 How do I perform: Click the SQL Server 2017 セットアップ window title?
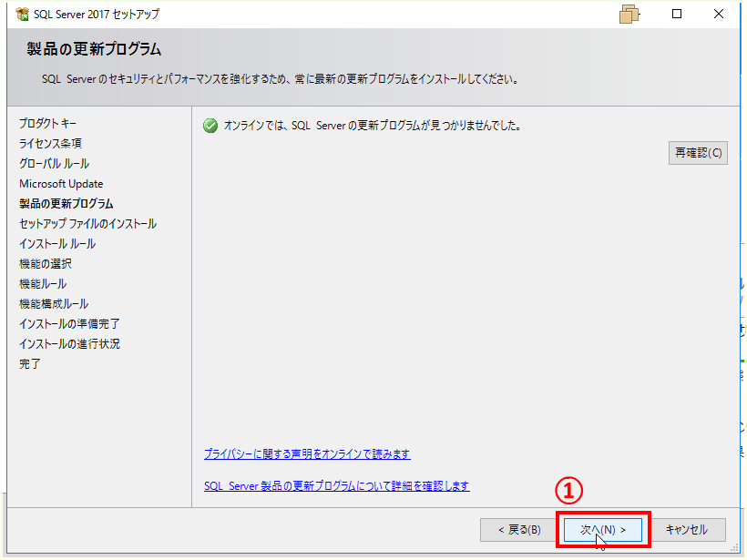97,15
